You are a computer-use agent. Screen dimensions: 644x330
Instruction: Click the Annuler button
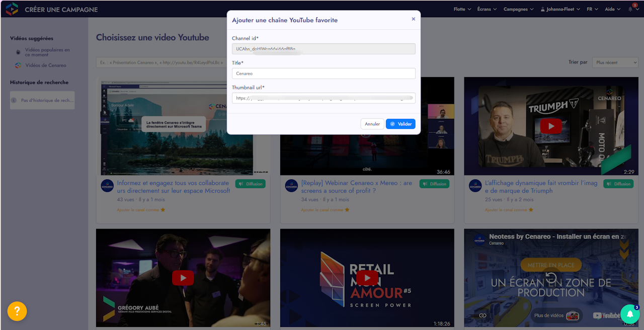click(x=372, y=124)
